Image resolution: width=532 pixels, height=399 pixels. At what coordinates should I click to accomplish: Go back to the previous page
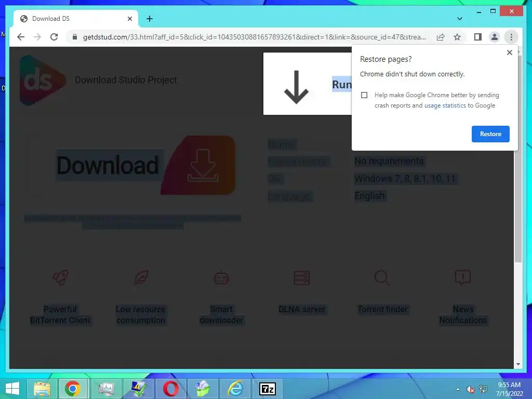[21, 37]
